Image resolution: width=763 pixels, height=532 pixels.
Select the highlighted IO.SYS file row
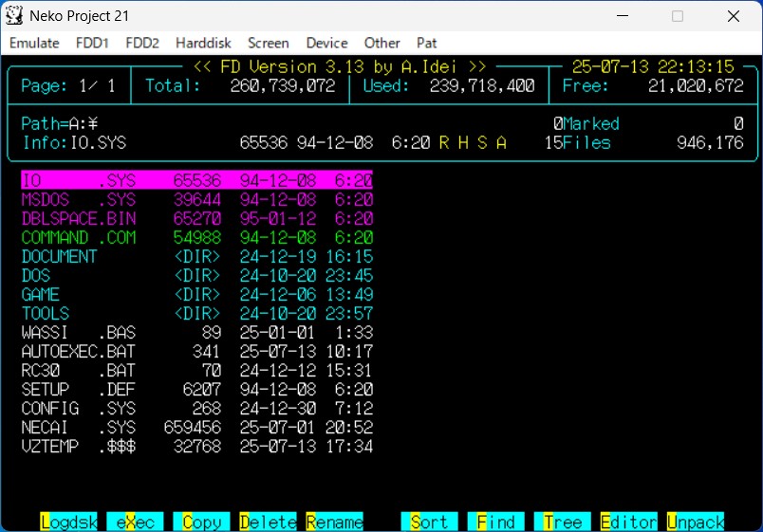coord(196,180)
